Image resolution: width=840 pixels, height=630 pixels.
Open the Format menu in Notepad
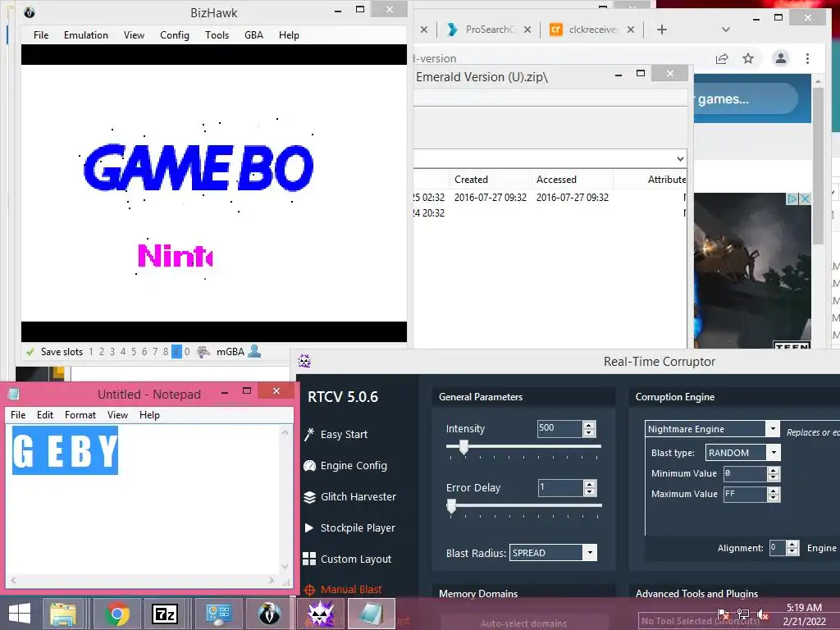pos(80,414)
